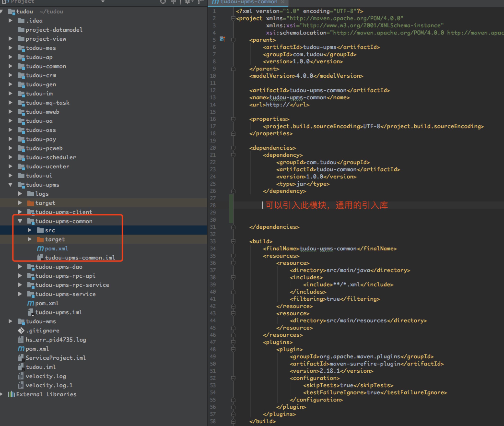The image size is (504, 426).
Task: Click the maven-surefire-plugin artifactId text
Action: [365, 364]
